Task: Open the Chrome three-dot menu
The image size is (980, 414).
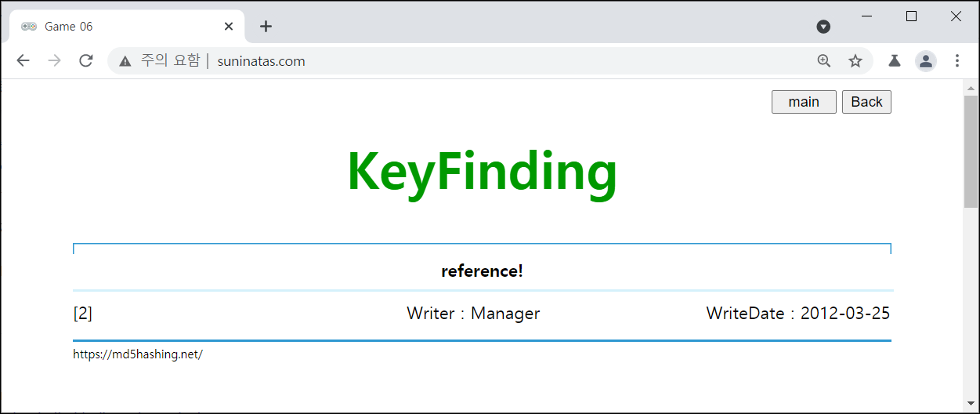Action: [x=956, y=60]
